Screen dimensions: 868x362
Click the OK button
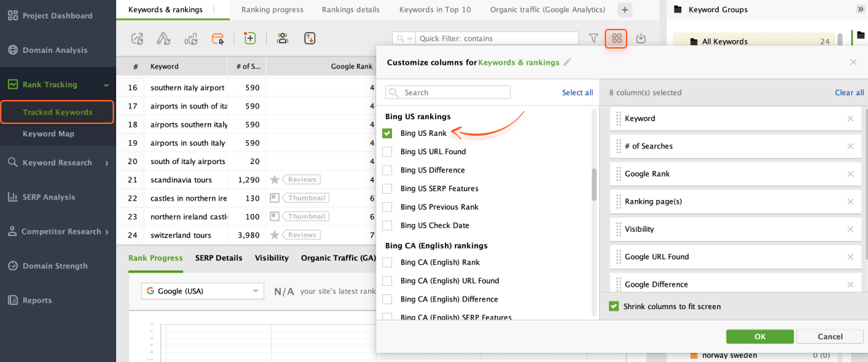coord(760,337)
